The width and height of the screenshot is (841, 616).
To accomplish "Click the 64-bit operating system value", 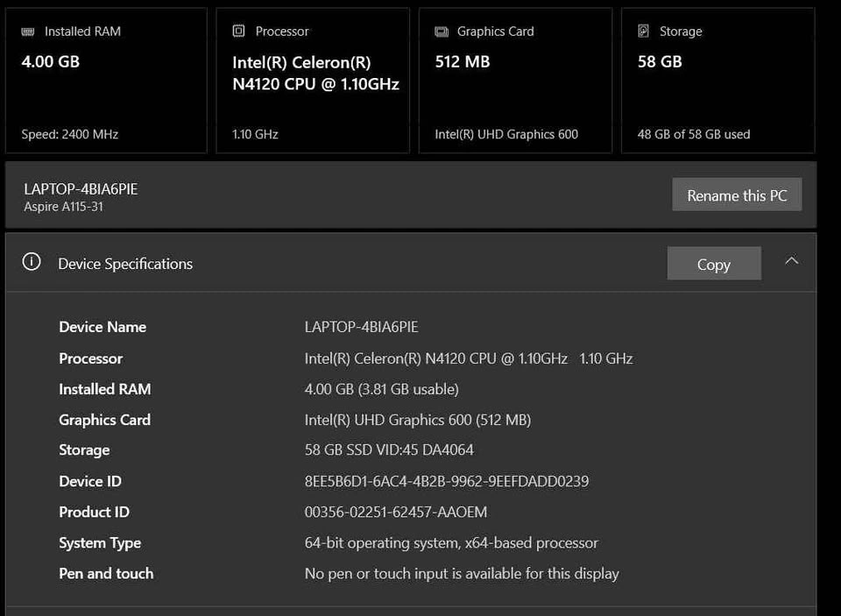I will (451, 543).
